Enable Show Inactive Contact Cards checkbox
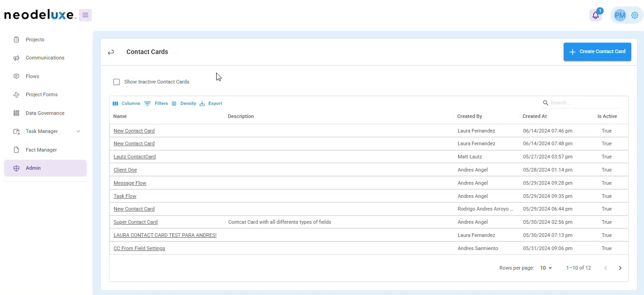This screenshot has width=644, height=295. tap(117, 82)
